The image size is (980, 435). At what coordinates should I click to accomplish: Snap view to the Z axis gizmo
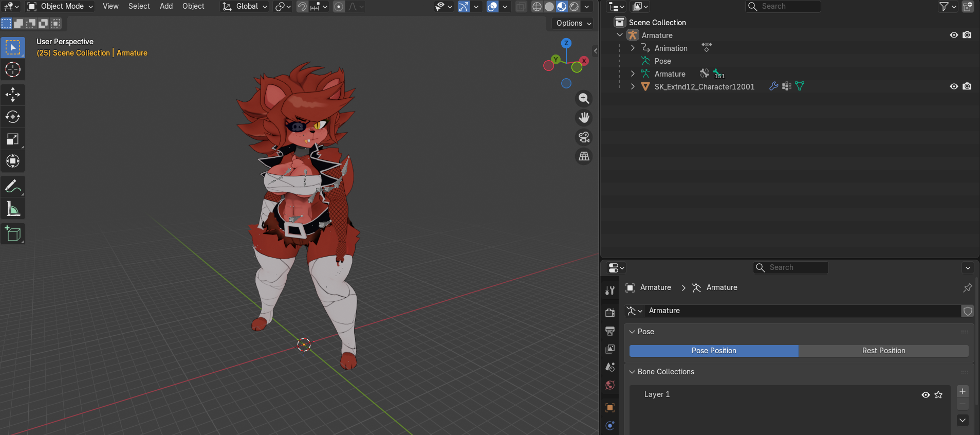[x=566, y=43]
